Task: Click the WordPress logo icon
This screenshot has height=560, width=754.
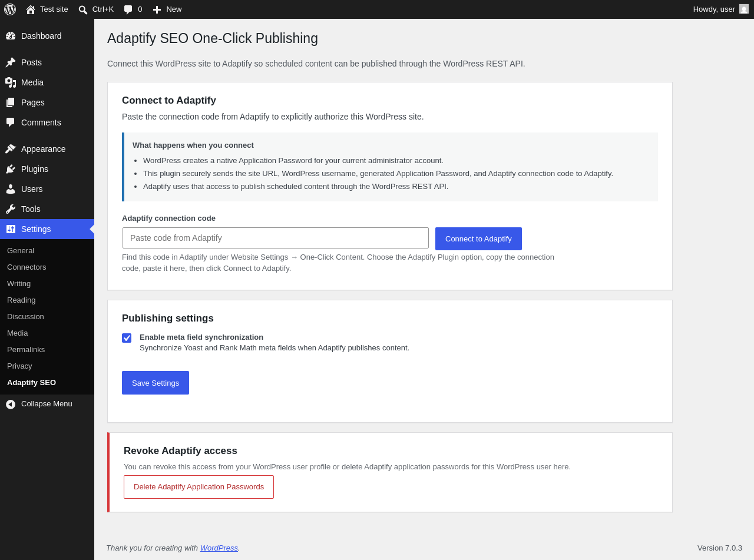Action: (10, 9)
